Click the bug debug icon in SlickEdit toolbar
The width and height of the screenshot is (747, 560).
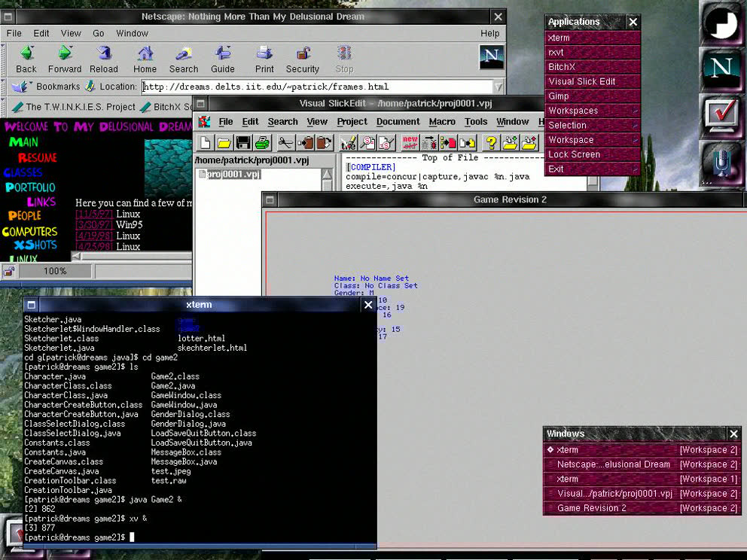pos(428,142)
